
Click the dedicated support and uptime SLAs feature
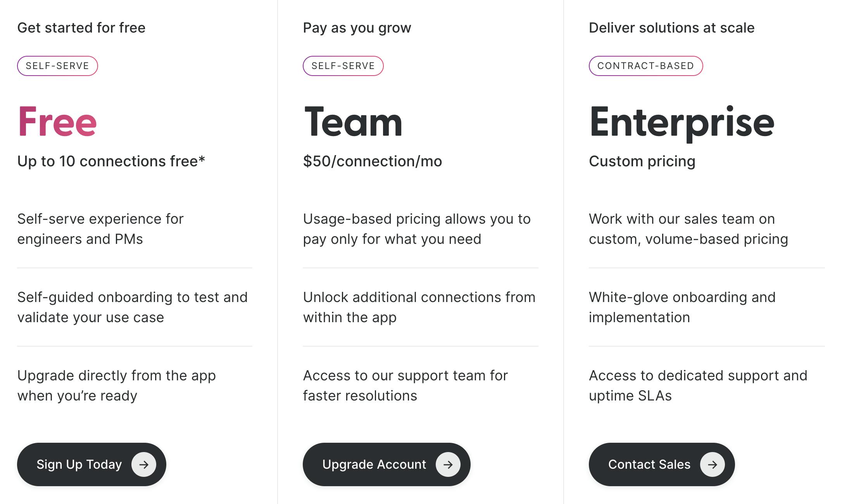point(698,385)
